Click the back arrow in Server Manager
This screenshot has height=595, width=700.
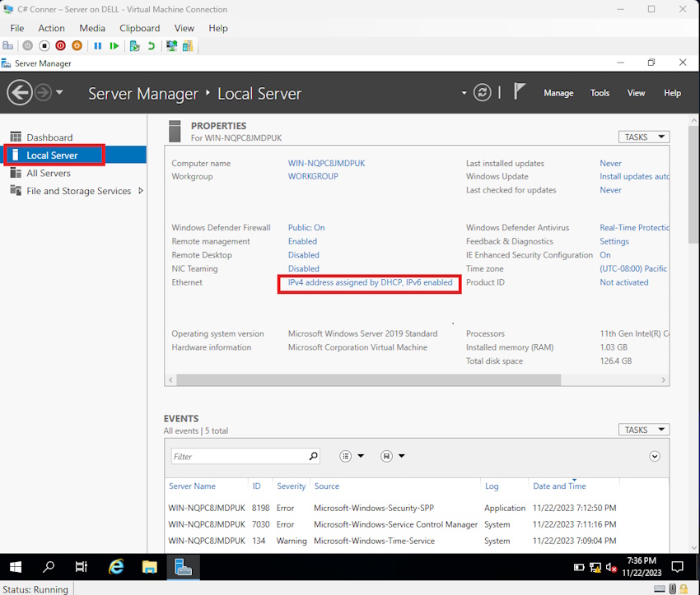click(20, 93)
